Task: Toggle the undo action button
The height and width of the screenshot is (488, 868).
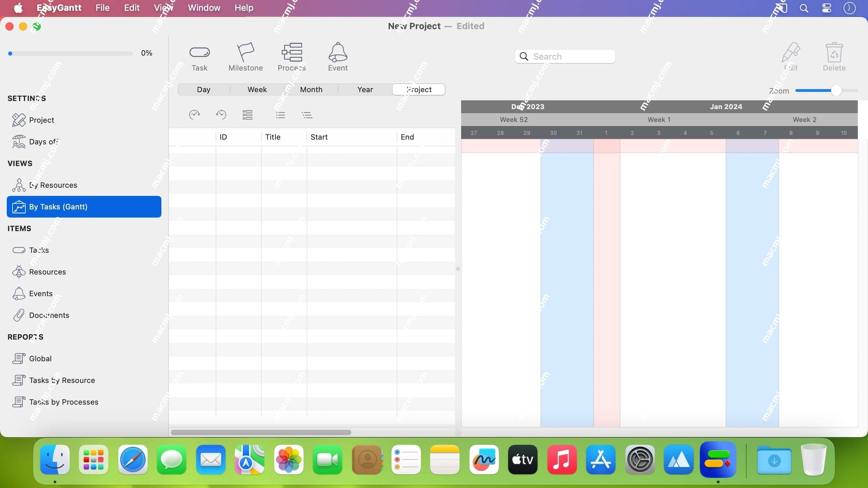Action: coord(221,115)
